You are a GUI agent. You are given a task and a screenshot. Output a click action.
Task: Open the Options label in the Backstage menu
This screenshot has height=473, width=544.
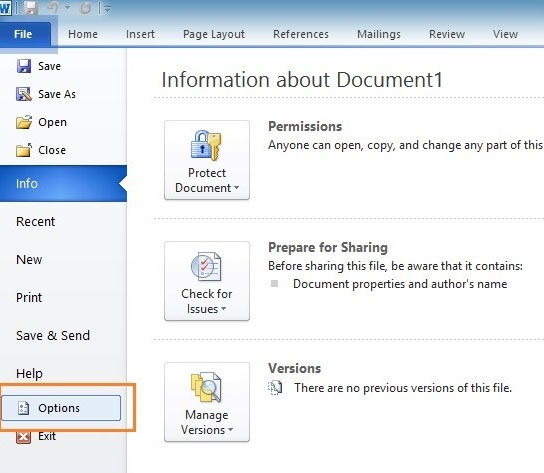pos(59,408)
